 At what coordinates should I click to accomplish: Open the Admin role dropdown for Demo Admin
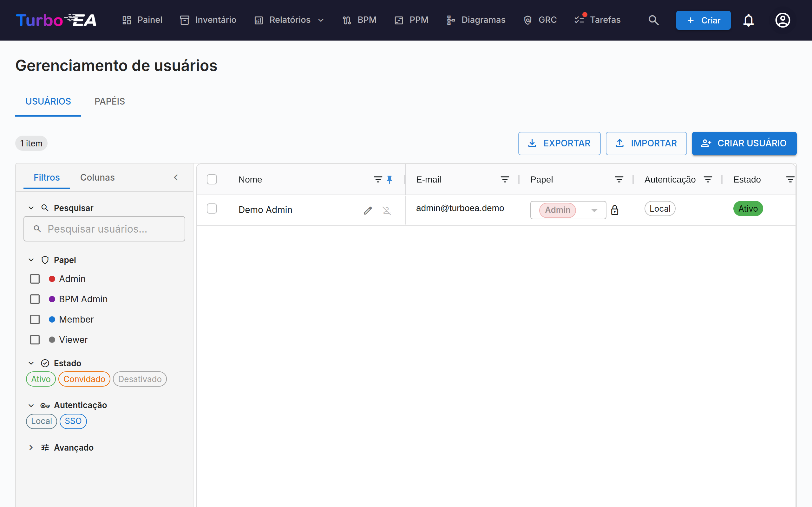(568, 210)
